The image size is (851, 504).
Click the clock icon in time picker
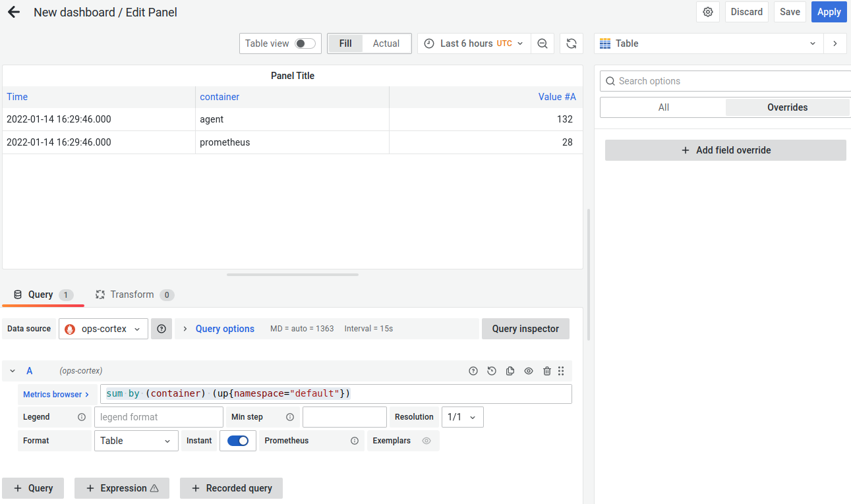(x=429, y=43)
